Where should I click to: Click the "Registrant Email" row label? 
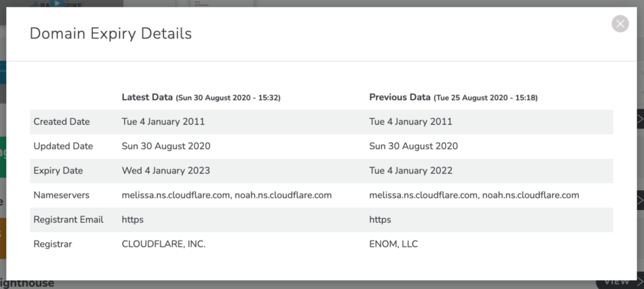tap(69, 220)
